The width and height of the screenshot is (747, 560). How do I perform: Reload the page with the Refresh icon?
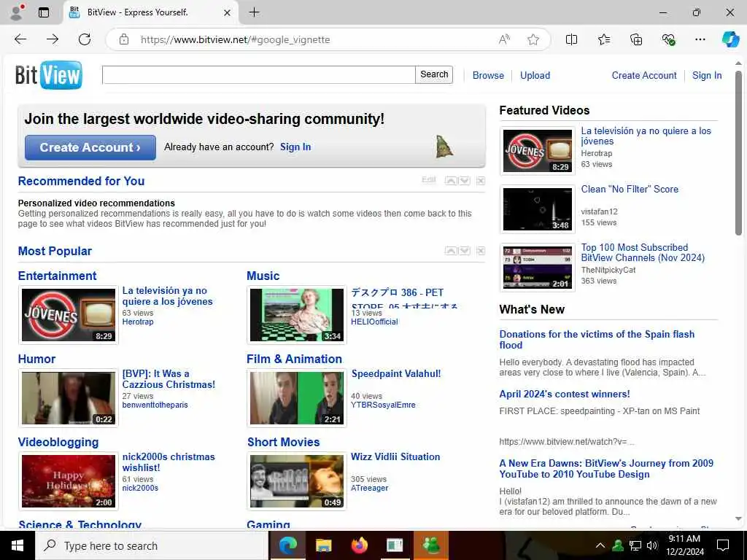[x=85, y=39]
